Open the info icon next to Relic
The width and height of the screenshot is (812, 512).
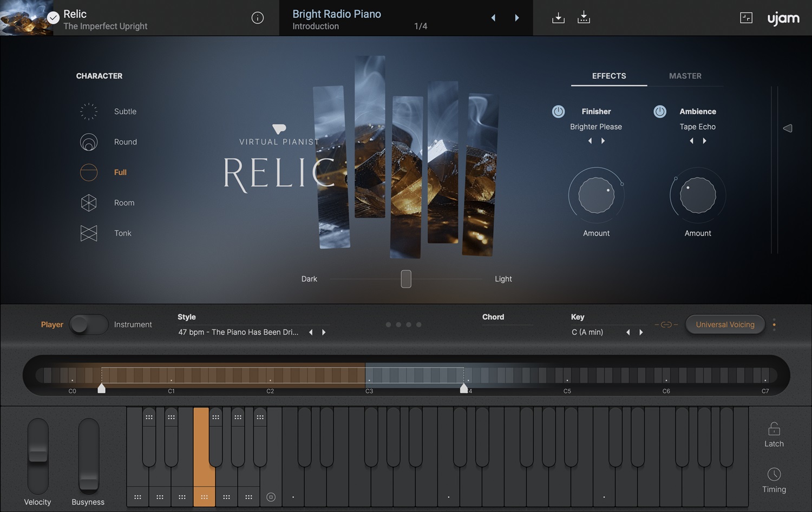258,18
